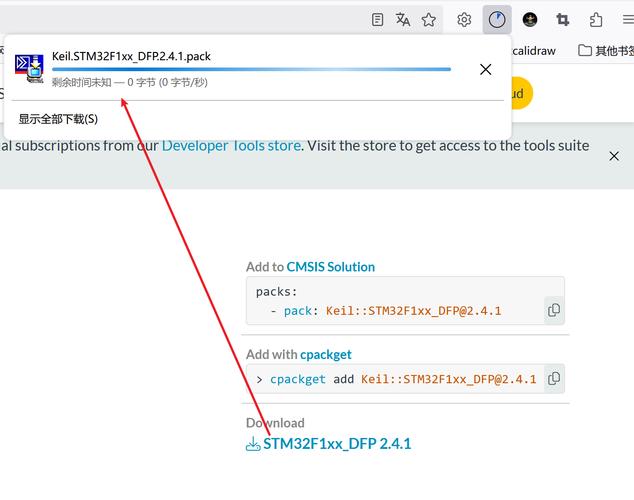The width and height of the screenshot is (634, 500).
Task: Open the round avatar extension icon
Action: pos(530,19)
